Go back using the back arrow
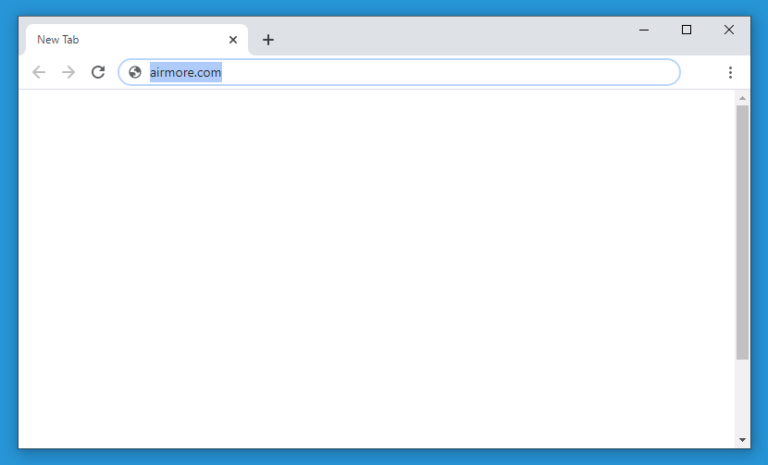 [x=39, y=73]
